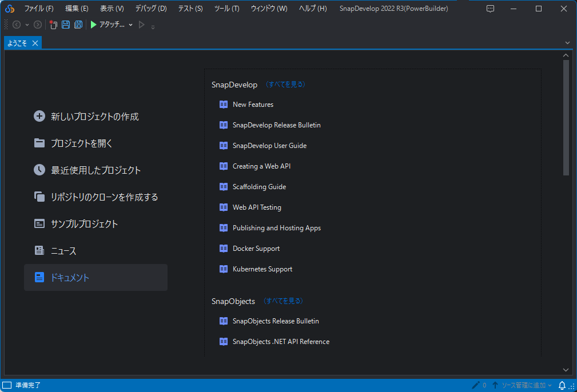This screenshot has height=392, width=577.
Task: Open the toolbar overflow options arrow
Action: (153, 27)
